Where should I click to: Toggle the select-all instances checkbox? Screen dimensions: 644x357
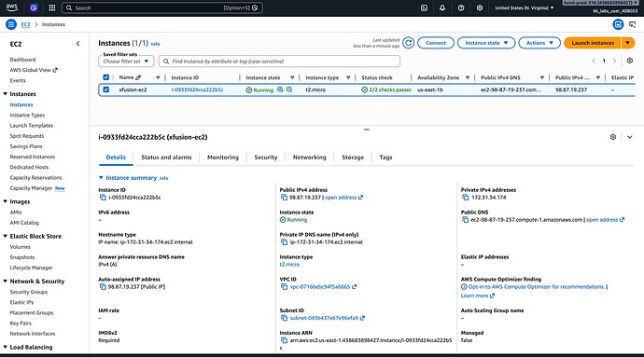tap(106, 77)
